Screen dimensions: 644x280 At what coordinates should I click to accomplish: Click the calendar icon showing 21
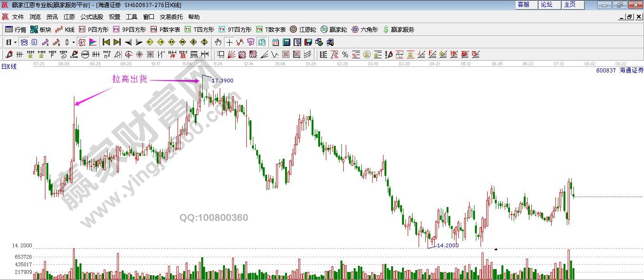click(276, 42)
